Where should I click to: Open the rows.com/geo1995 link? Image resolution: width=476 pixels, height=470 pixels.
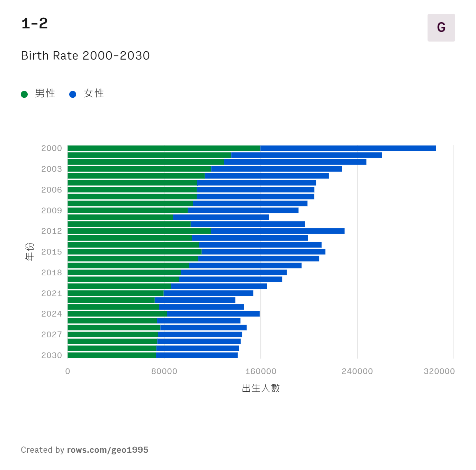(x=107, y=450)
